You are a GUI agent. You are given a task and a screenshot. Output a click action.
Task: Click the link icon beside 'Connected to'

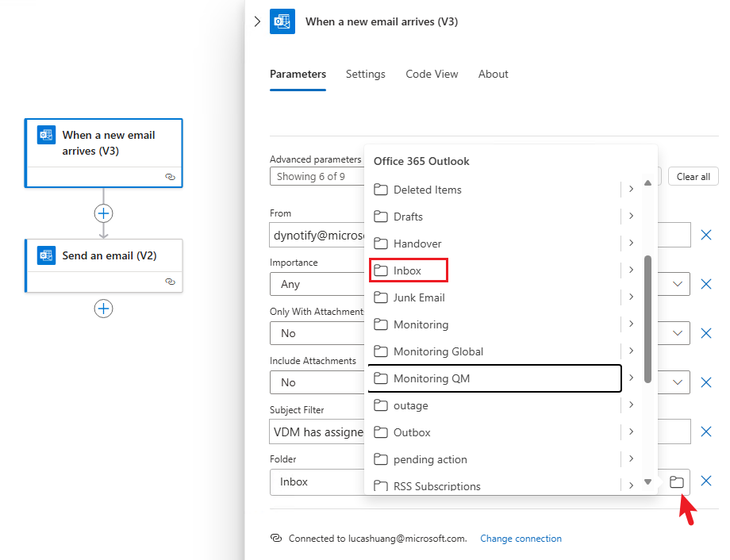click(276, 538)
